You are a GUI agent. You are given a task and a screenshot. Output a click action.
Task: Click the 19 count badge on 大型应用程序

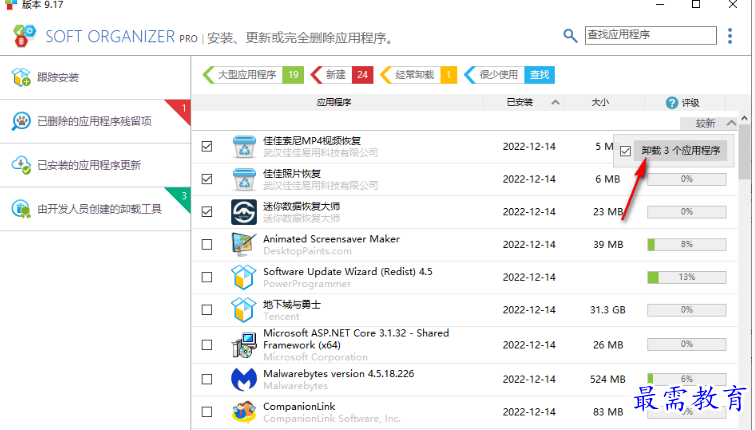(x=293, y=75)
